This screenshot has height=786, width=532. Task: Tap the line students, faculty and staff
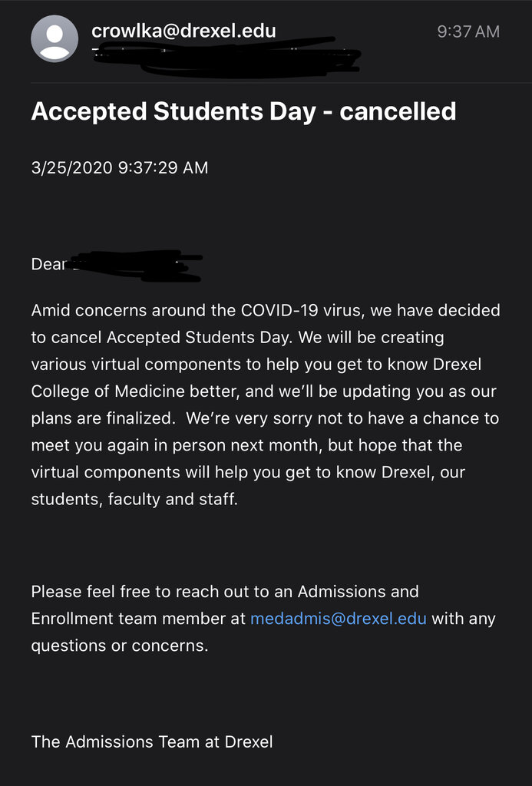click(134, 499)
